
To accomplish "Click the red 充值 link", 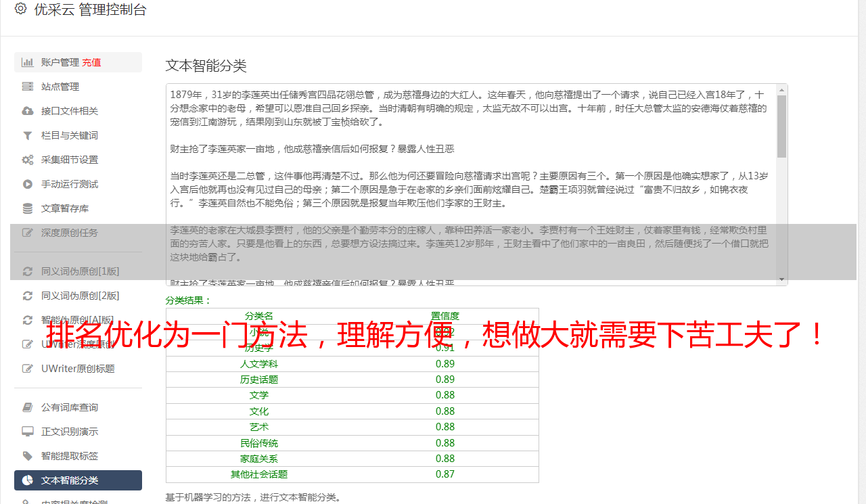I will (91, 62).
